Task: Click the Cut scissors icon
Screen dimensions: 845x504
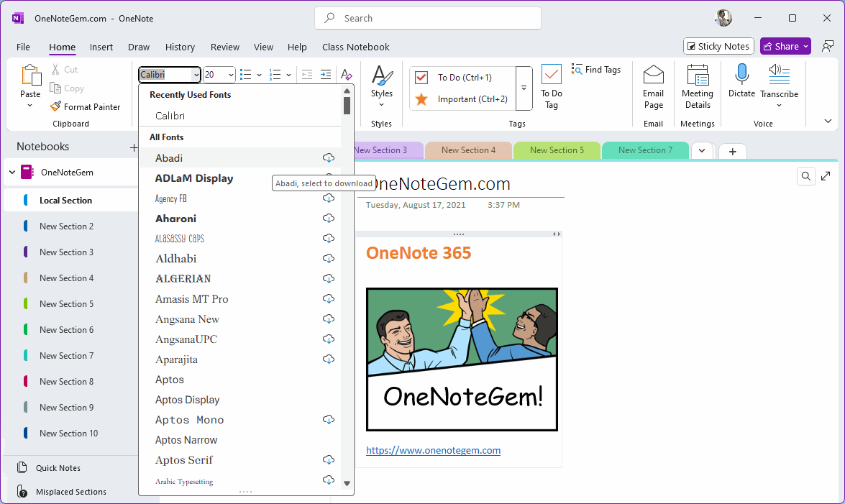Action: click(x=55, y=70)
